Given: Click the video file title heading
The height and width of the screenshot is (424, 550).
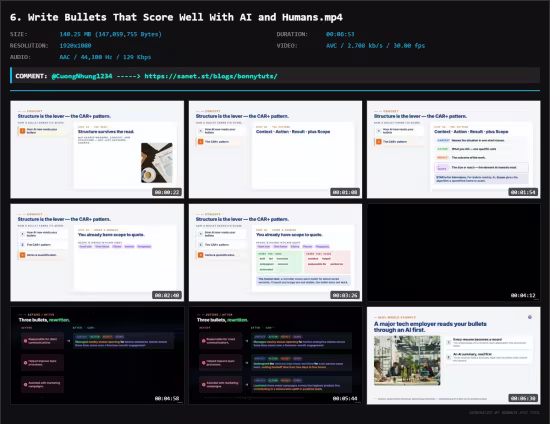Looking at the screenshot, I should pos(176,17).
